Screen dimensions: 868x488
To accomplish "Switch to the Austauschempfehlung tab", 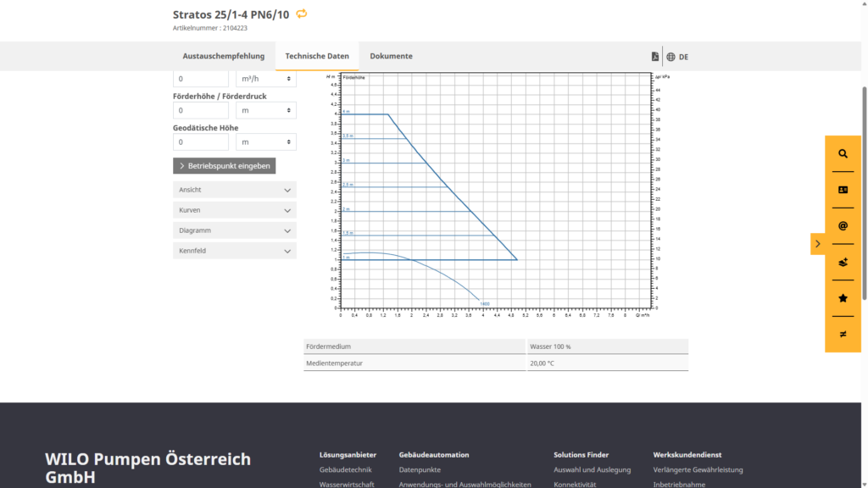I will click(224, 57).
